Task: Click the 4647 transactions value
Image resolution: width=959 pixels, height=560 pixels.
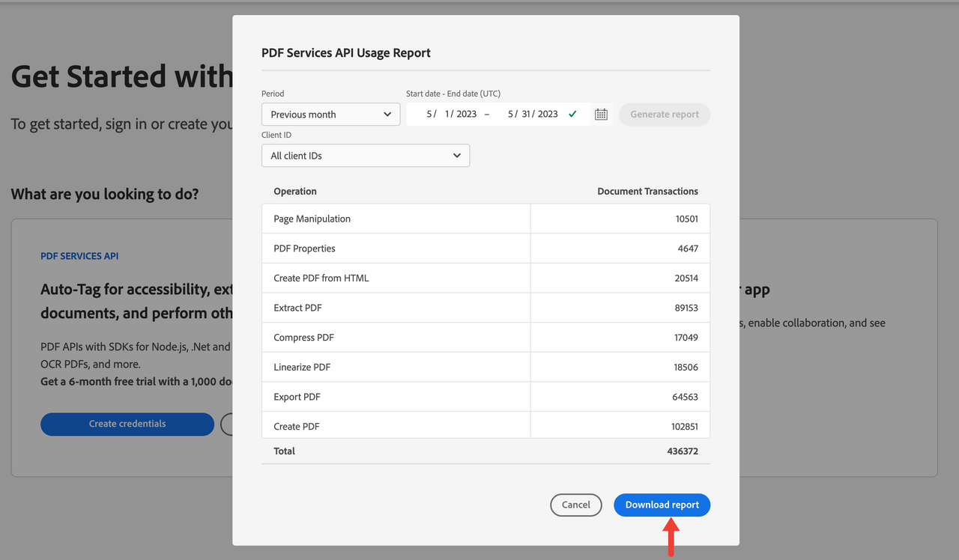Action: click(689, 249)
